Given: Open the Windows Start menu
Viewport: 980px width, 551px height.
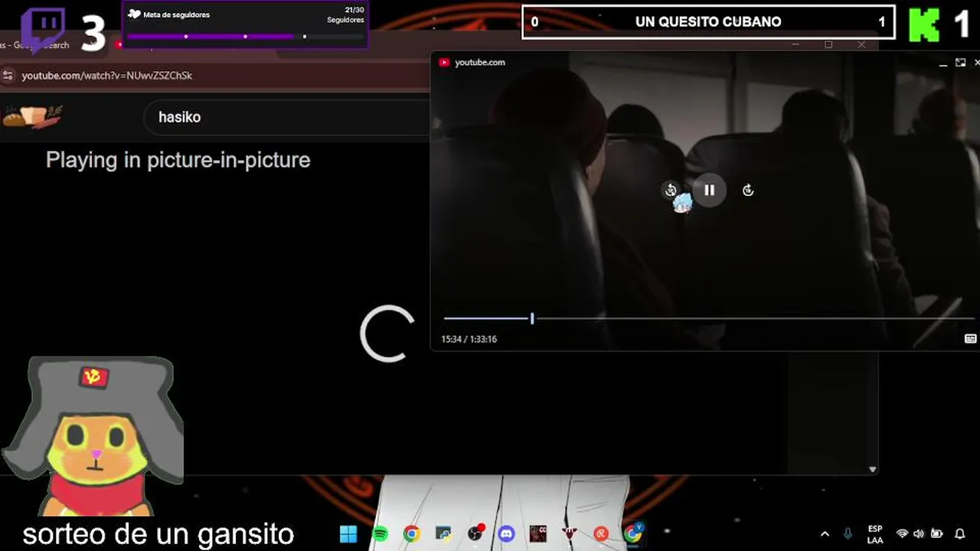Looking at the screenshot, I should pyautogui.click(x=348, y=533).
